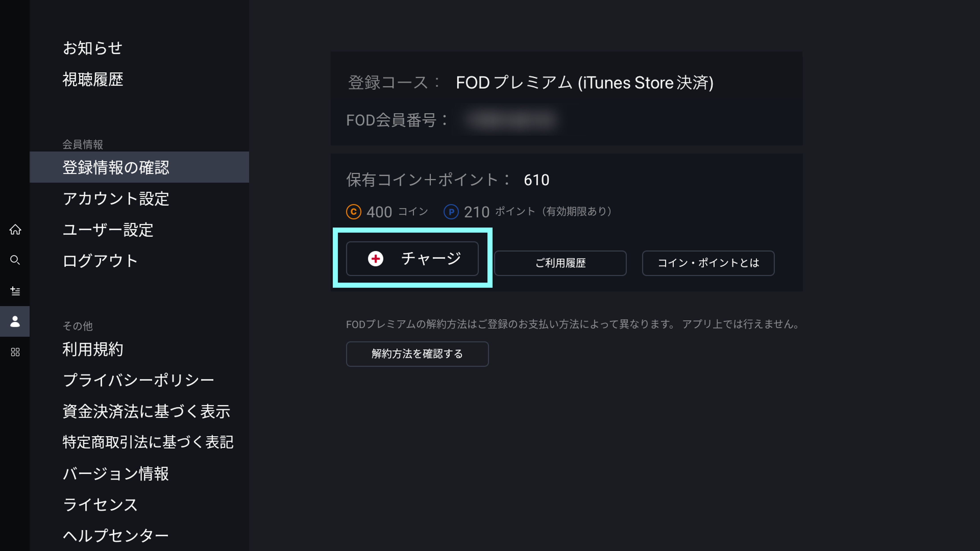Image resolution: width=980 pixels, height=551 pixels.
Task: Open ユーザー設定 menu item
Action: click(108, 230)
